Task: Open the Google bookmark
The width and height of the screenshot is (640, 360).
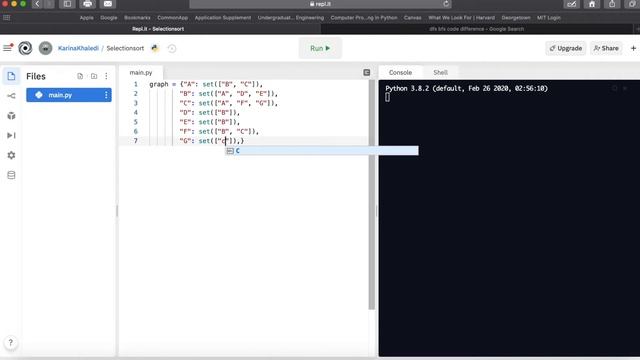Action: (x=109, y=18)
